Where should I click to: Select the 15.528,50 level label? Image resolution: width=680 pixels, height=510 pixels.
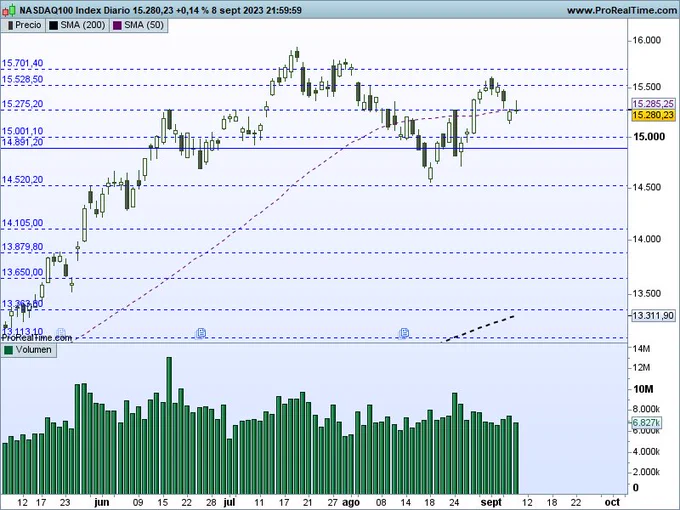(23, 79)
